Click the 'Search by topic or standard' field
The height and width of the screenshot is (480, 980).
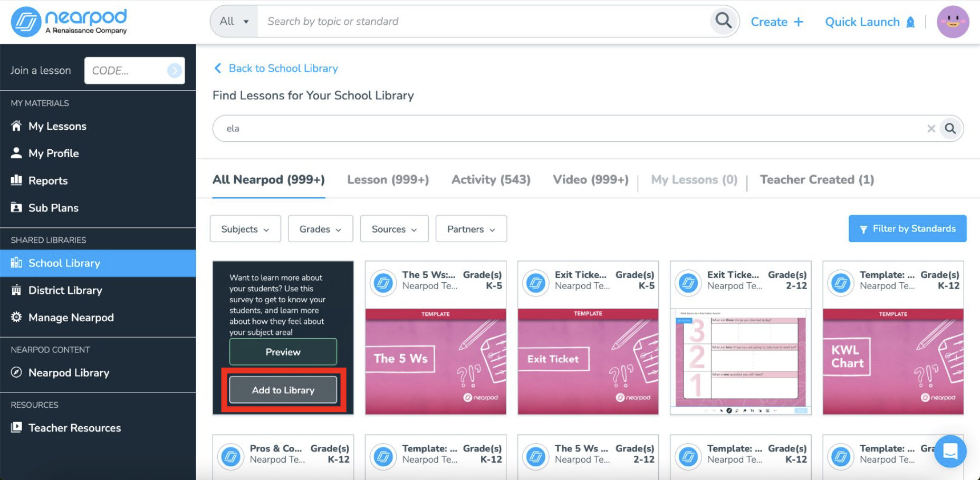[484, 21]
